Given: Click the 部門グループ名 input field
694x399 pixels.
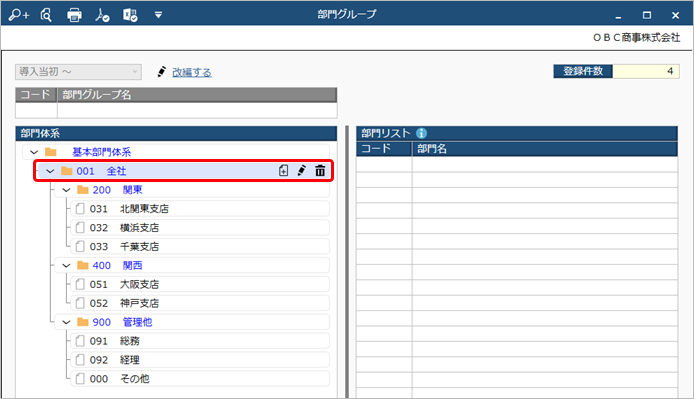Looking at the screenshot, I should click(197, 110).
